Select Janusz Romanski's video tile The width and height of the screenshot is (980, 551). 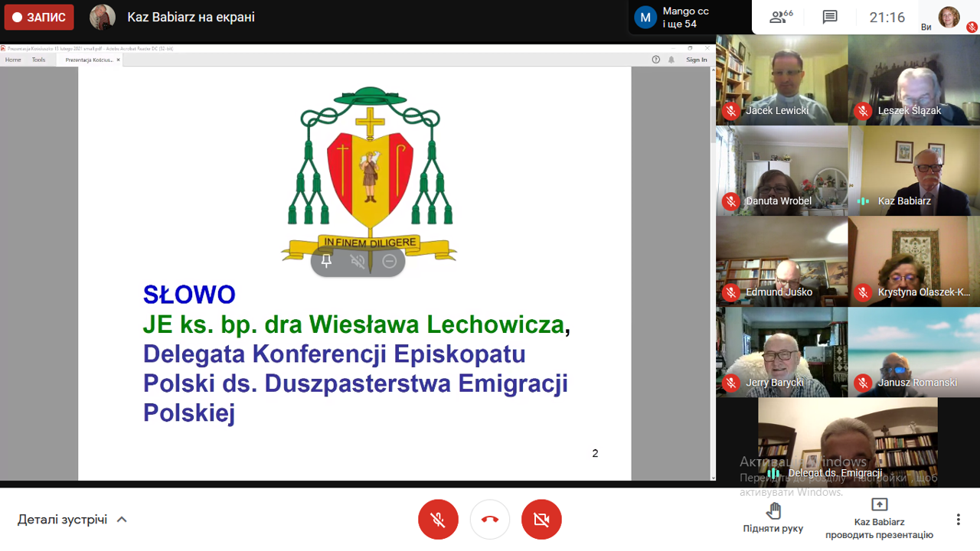coord(914,352)
